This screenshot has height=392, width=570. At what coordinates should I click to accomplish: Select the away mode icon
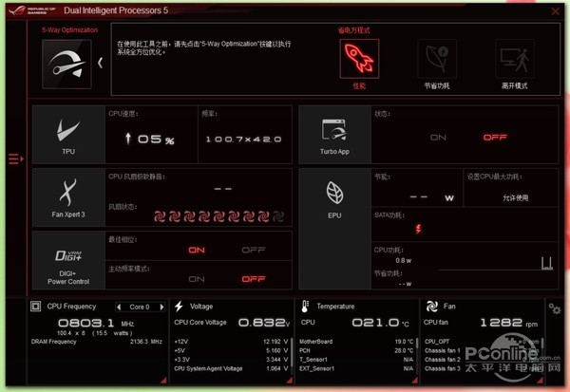[x=515, y=59]
